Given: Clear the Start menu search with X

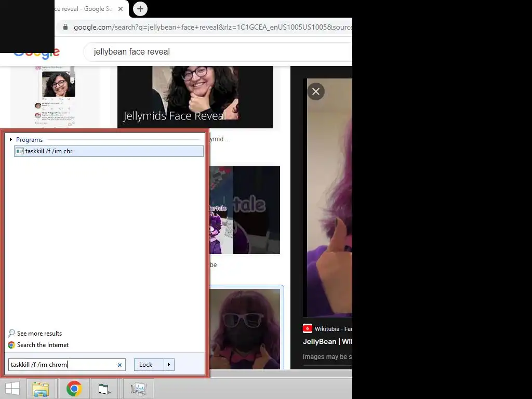Looking at the screenshot, I should tap(120, 365).
